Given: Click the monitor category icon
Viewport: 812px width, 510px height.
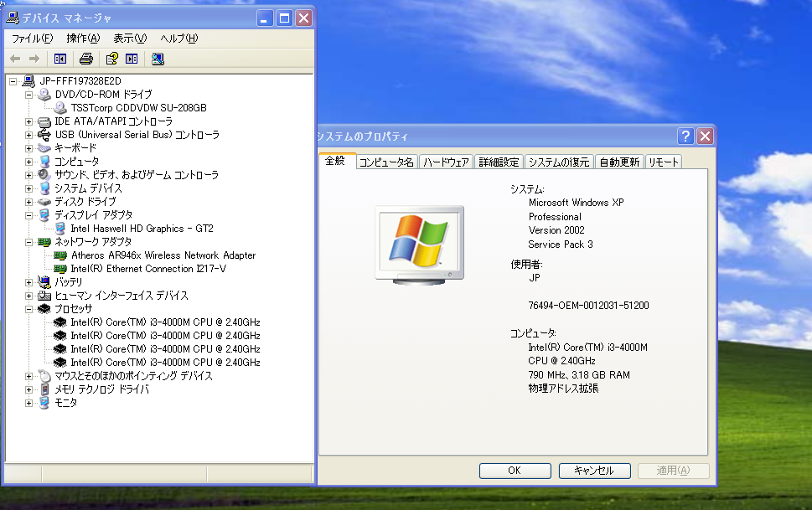Looking at the screenshot, I should [x=44, y=403].
